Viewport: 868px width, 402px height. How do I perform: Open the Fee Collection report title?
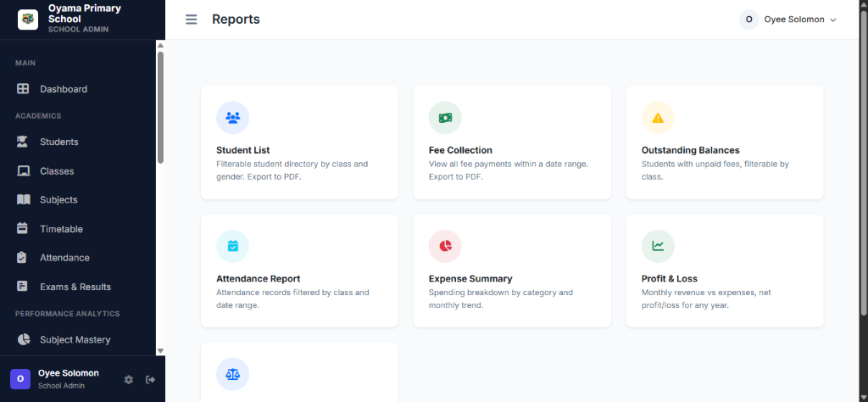click(460, 150)
